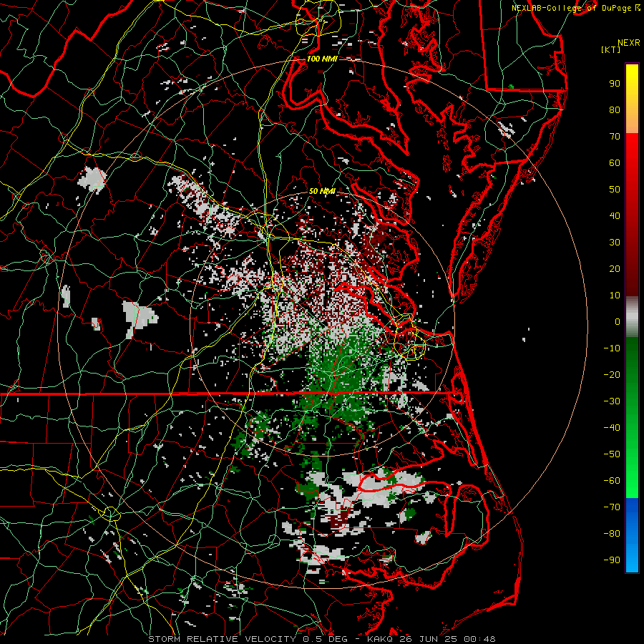Click the gray zero-velocity segment of the color bar

click(x=632, y=317)
